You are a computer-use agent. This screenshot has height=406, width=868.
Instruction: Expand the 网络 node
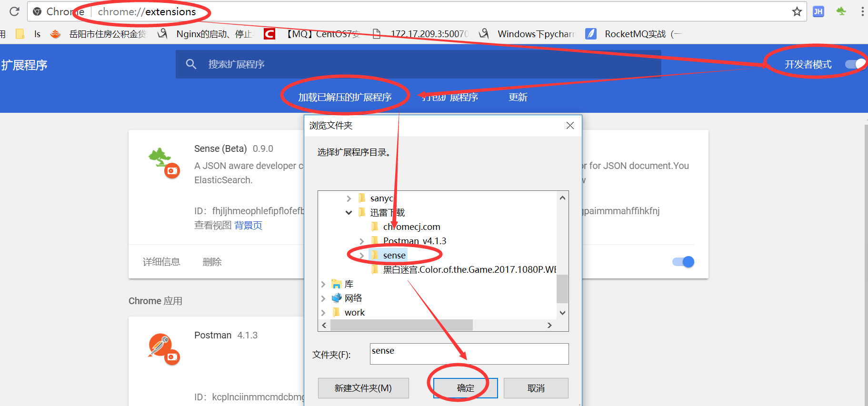pos(323,298)
